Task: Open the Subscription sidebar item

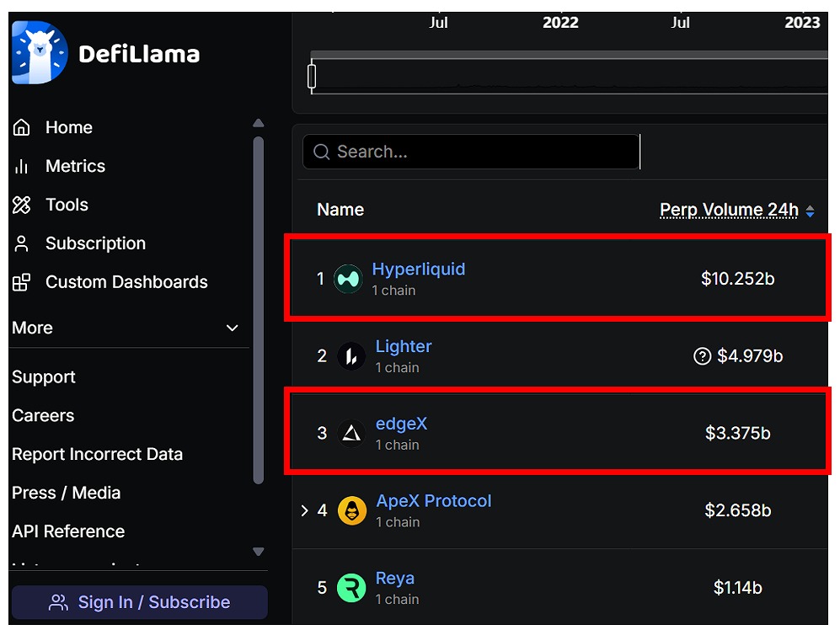Action: pos(95,243)
